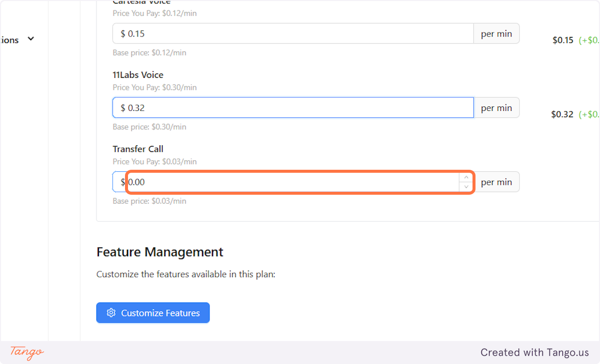Viewport: 600px width, 364px height.
Task: Click the up arrow on Transfer Call price stepper
Action: point(465,177)
